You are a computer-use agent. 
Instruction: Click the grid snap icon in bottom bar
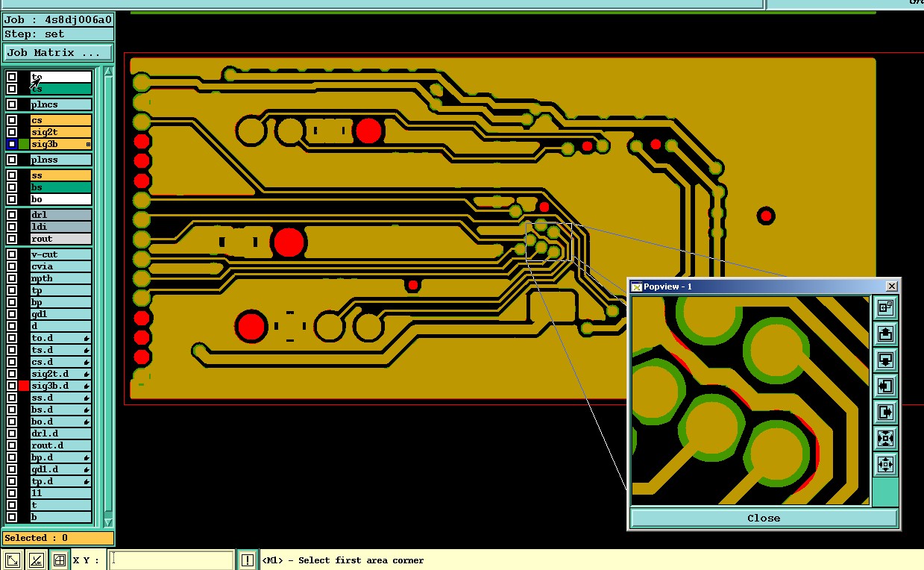tap(60, 560)
